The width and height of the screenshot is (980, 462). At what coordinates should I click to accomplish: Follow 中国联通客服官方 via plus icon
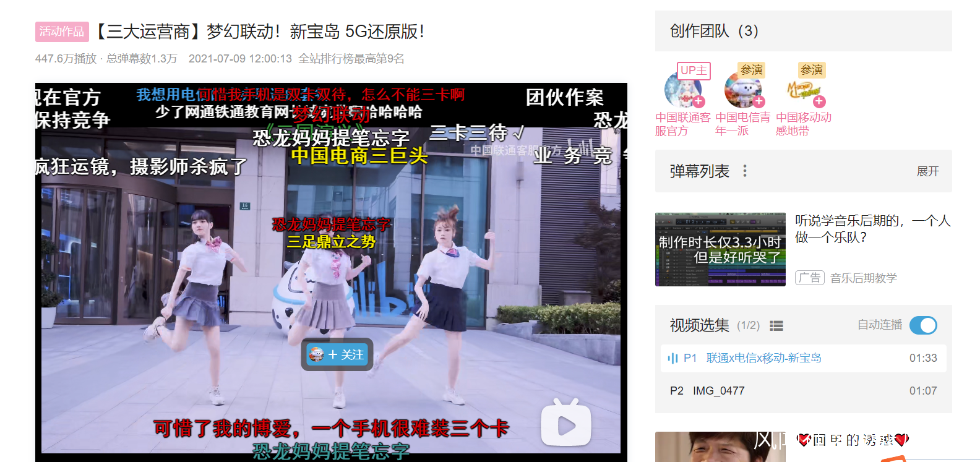(x=698, y=101)
